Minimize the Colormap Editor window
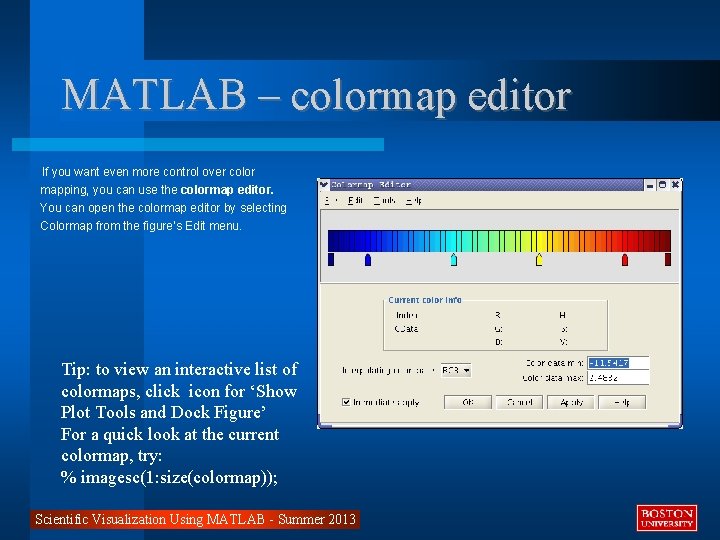720x540 pixels. coord(650,185)
